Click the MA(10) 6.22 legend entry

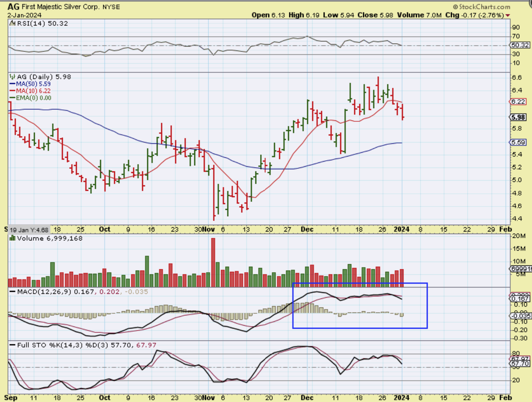30,91
